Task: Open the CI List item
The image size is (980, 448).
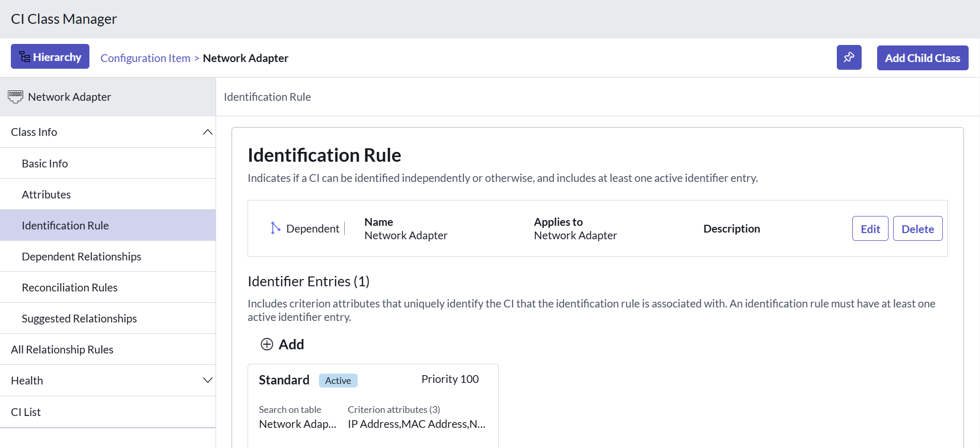Action: click(26, 412)
